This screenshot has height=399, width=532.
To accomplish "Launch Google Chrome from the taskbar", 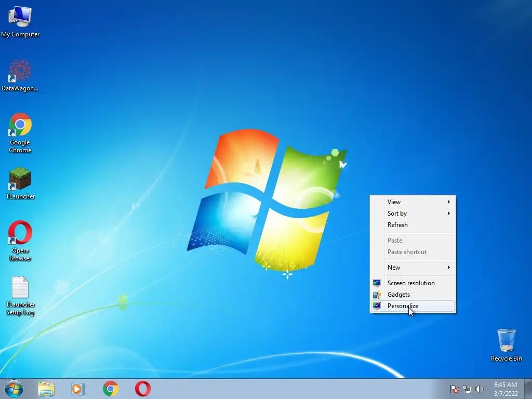I will 111,389.
